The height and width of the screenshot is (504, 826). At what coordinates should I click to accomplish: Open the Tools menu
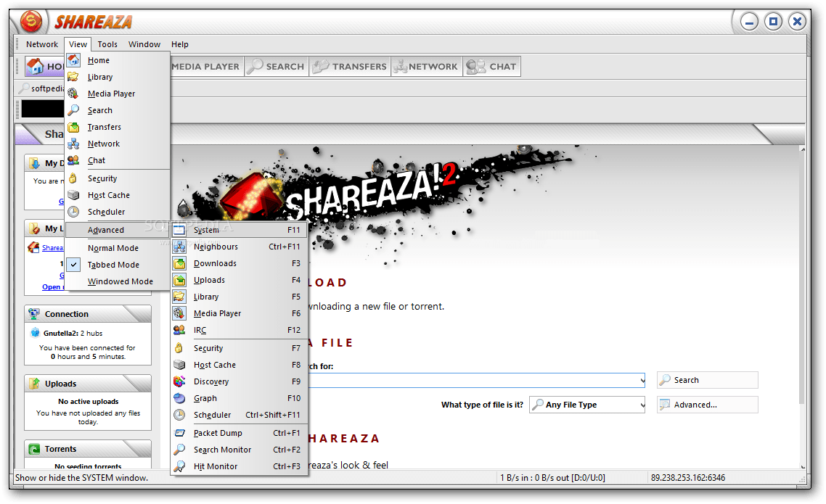(107, 44)
